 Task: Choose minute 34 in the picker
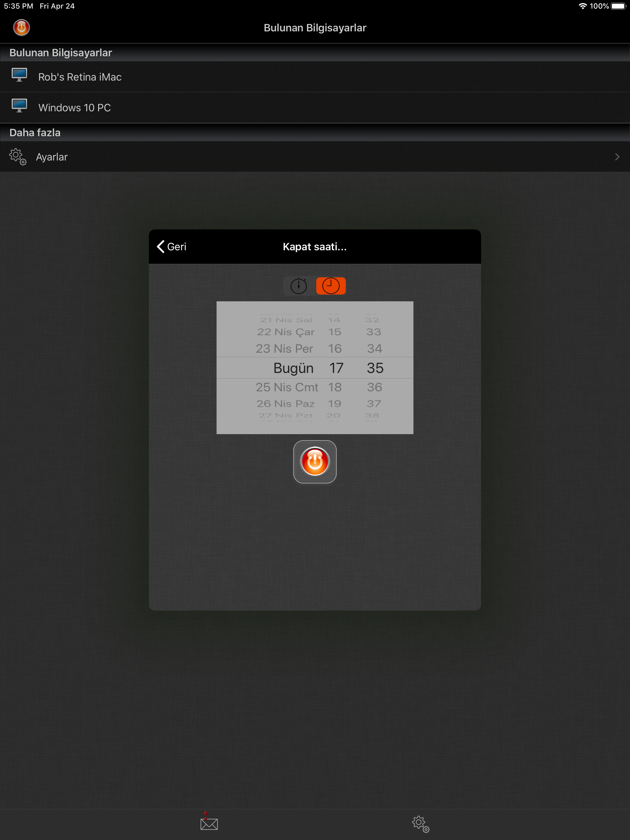tap(374, 348)
